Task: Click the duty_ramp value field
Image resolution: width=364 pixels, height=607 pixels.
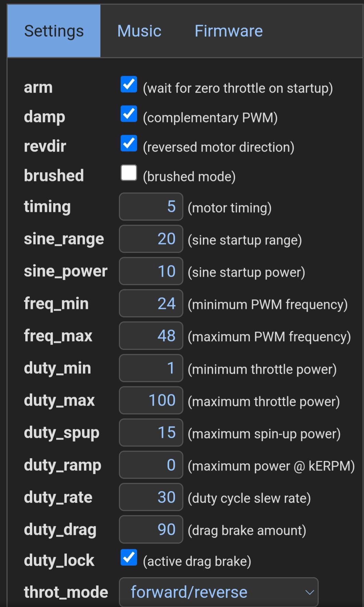Action: 151,465
